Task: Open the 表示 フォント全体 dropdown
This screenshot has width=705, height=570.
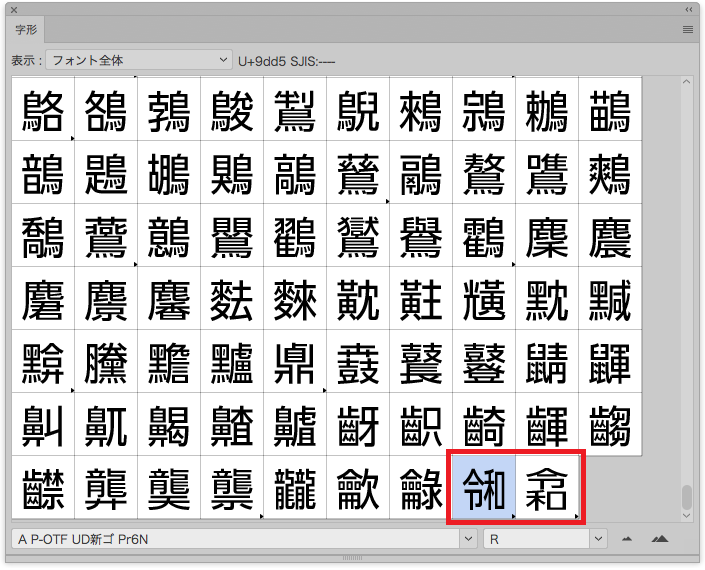Action: pyautogui.click(x=139, y=60)
